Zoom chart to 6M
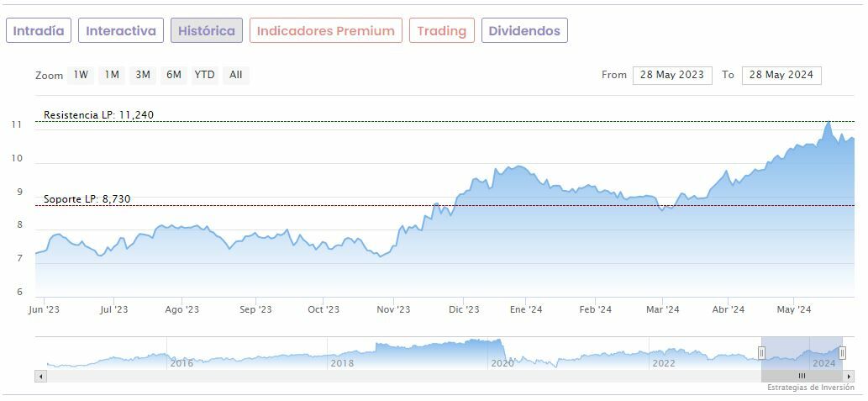 [174, 75]
